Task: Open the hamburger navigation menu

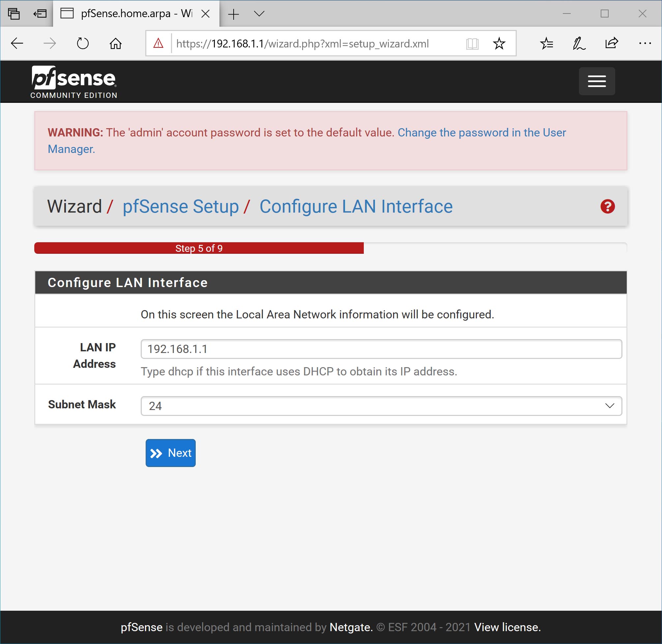Action: [596, 81]
